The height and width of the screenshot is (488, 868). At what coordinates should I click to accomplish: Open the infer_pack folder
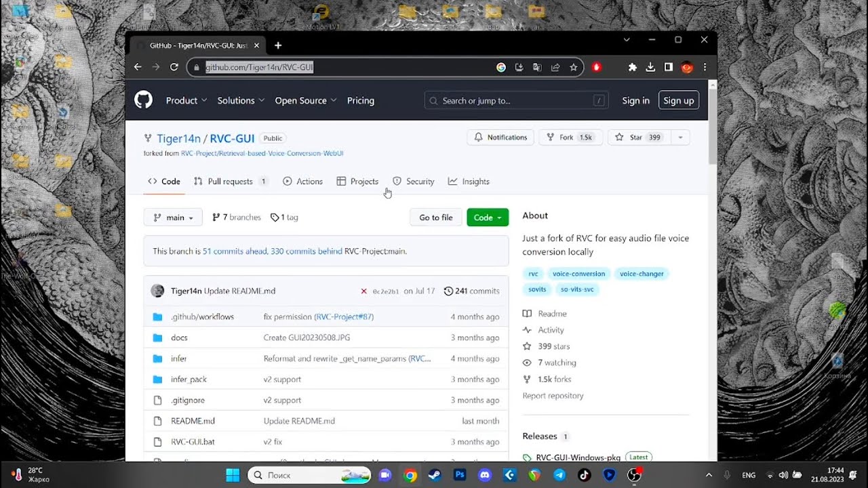pyautogui.click(x=189, y=380)
